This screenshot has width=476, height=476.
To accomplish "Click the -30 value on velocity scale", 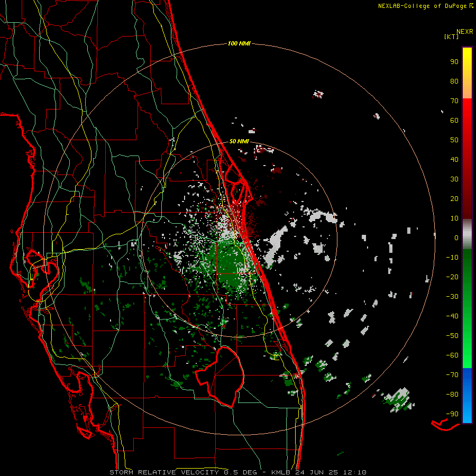I will pyautogui.click(x=452, y=297).
